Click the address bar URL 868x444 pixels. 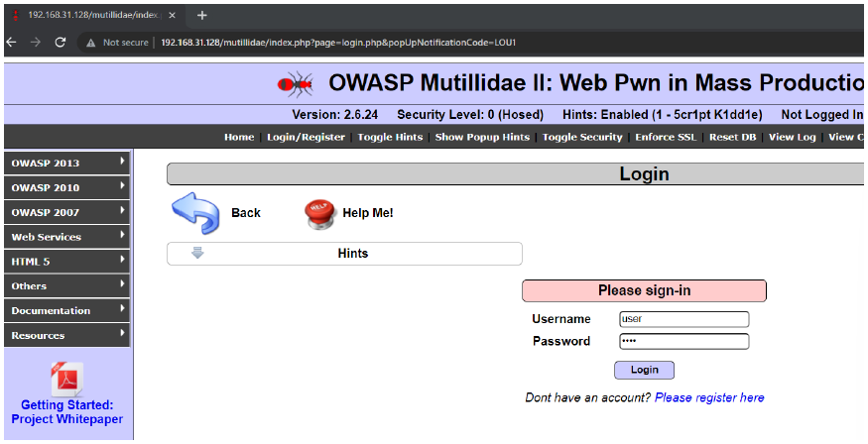pyautogui.click(x=338, y=43)
